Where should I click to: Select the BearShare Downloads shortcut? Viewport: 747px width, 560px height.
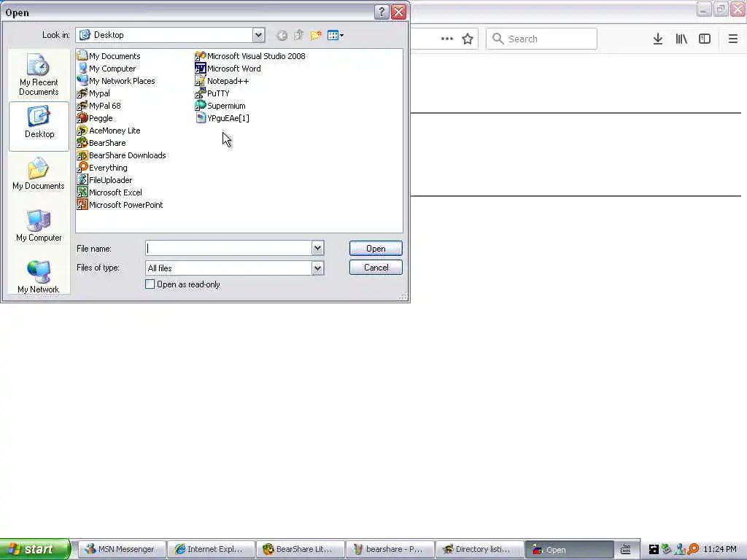click(x=122, y=155)
